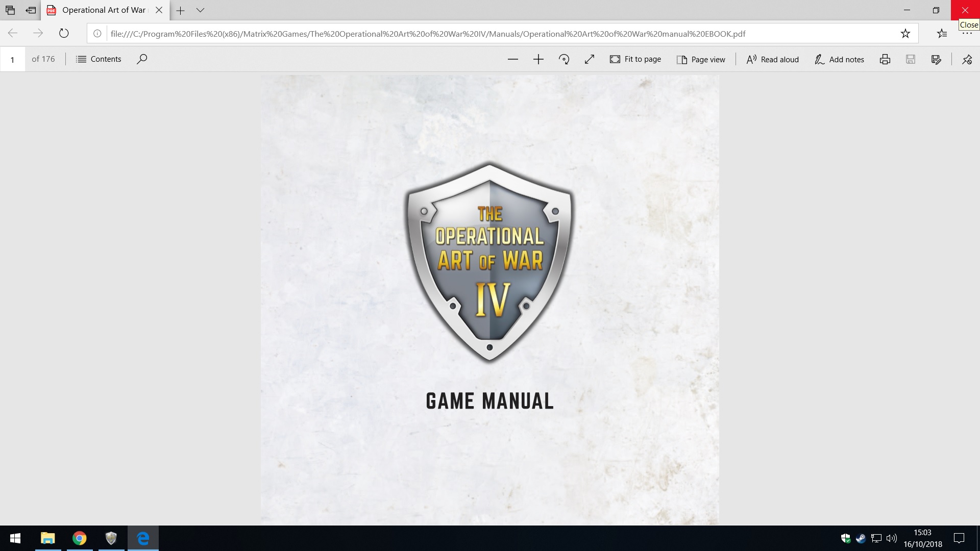The image size is (980, 551).
Task: Open the Favorites hub
Action: click(x=942, y=34)
